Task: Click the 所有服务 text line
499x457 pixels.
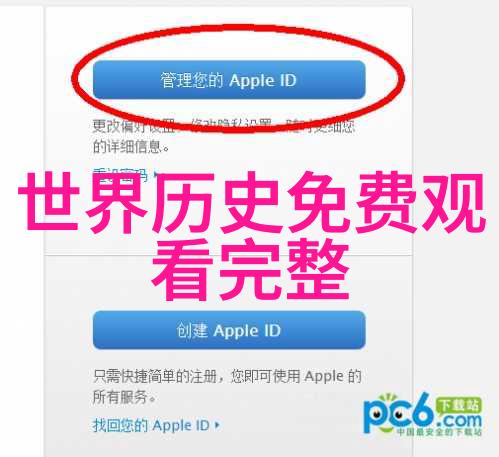Action: tap(124, 397)
